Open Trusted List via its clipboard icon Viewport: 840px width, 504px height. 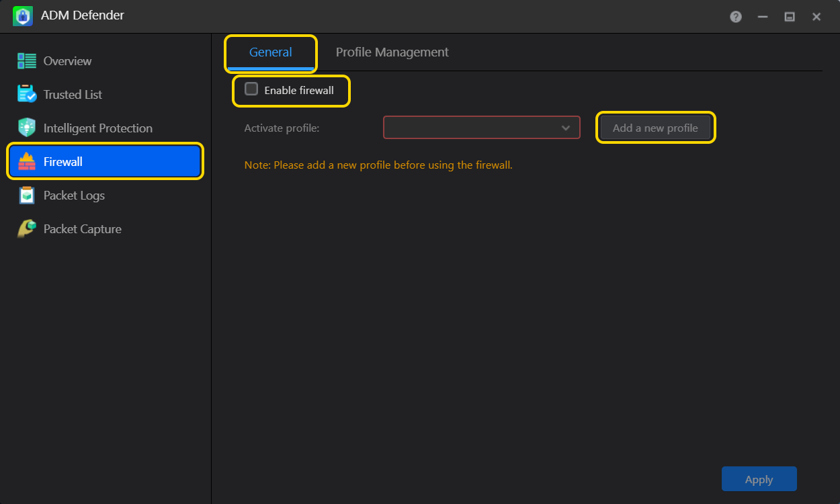coord(27,95)
